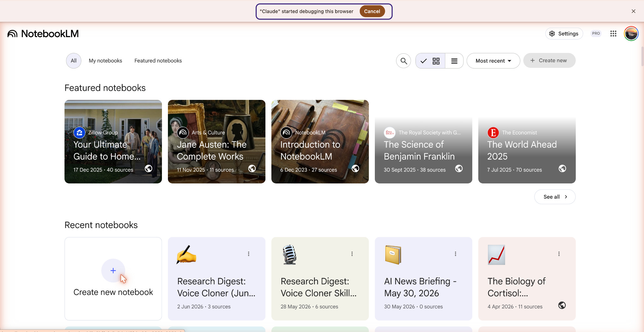
Task: Open The Biology of Cortisol notebook title
Action: 516,287
